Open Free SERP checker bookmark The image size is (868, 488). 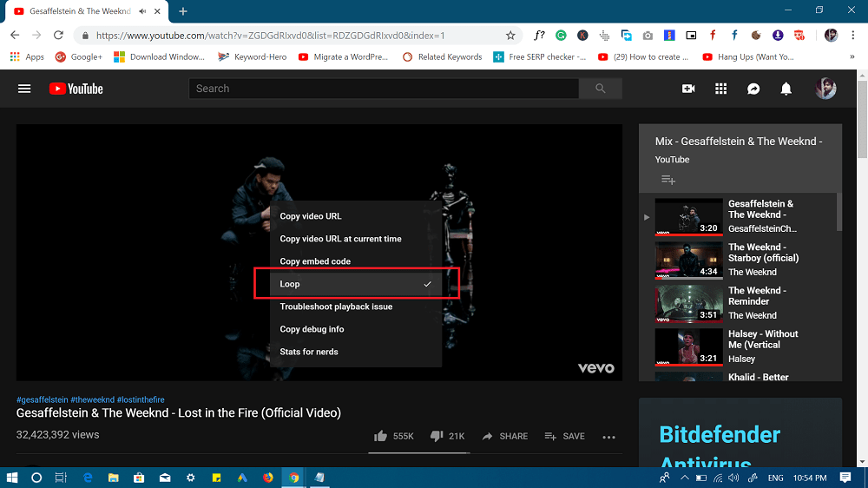click(x=540, y=57)
